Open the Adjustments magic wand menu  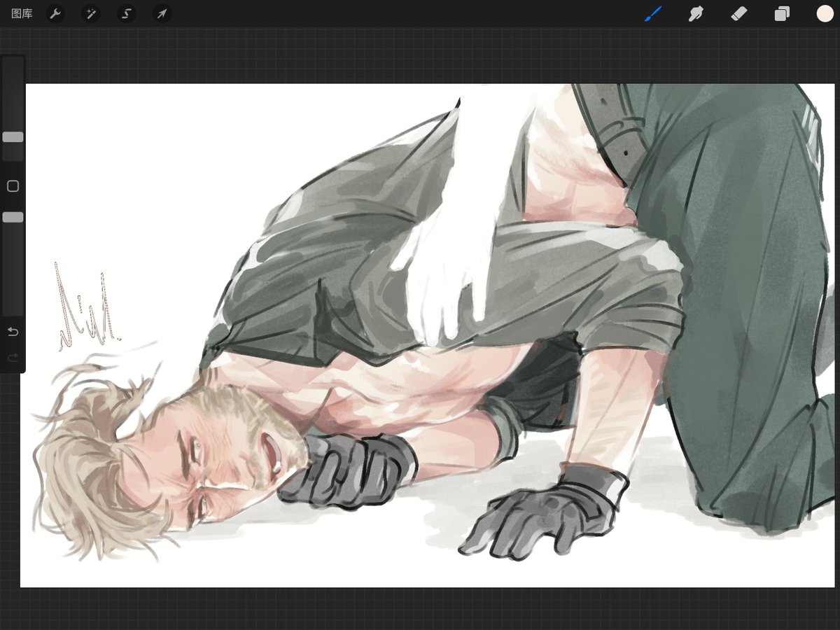click(x=91, y=14)
